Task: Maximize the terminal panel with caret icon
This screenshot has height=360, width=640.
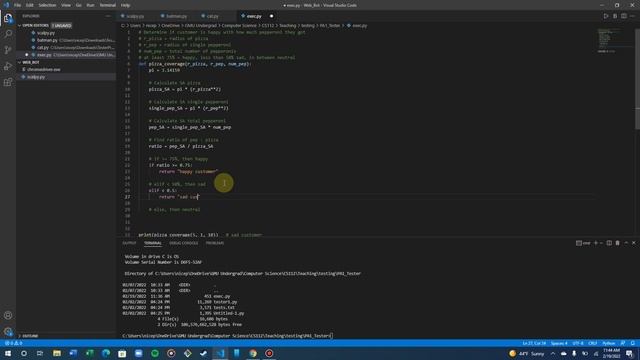Action: click(626, 243)
